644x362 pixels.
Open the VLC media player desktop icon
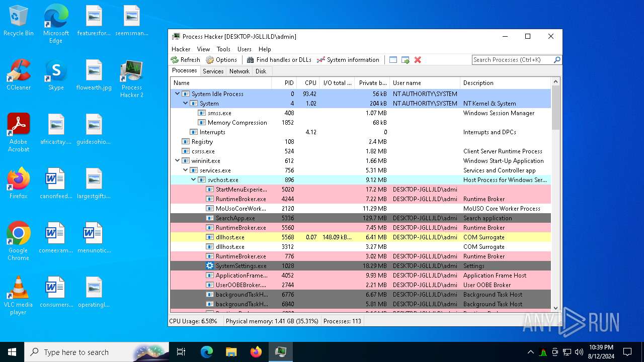pos(19,296)
